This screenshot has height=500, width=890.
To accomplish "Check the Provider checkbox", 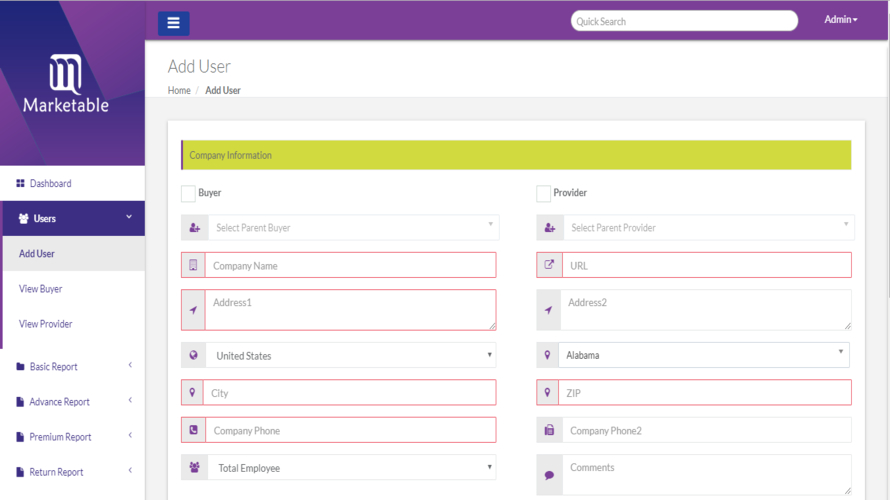I will point(543,194).
